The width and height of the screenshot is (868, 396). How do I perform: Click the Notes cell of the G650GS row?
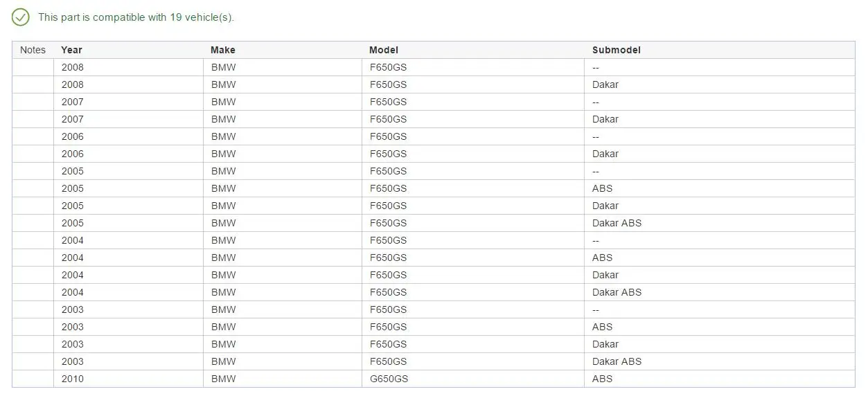point(33,379)
